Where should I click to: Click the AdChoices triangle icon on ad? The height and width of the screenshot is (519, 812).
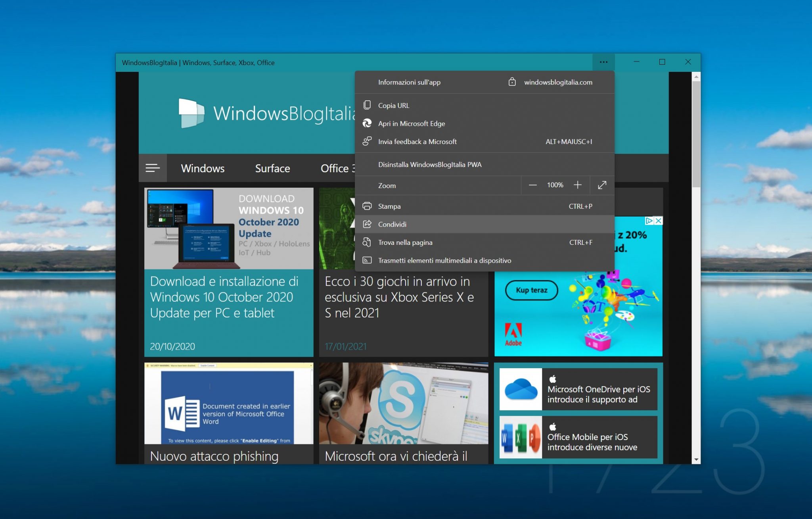[649, 221]
